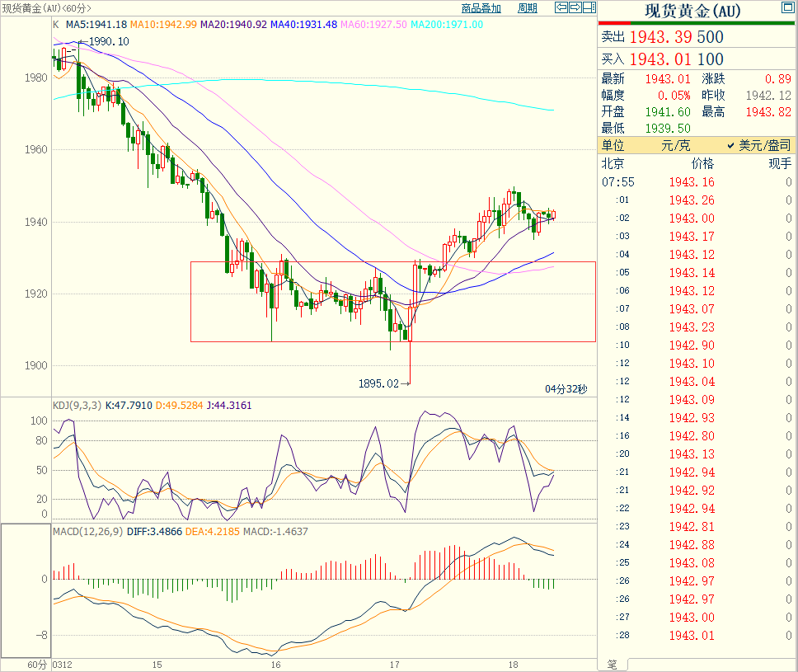Click the 04分32秒 countdown timer
Image resolution: width=798 pixels, height=672 pixels.
coord(566,389)
